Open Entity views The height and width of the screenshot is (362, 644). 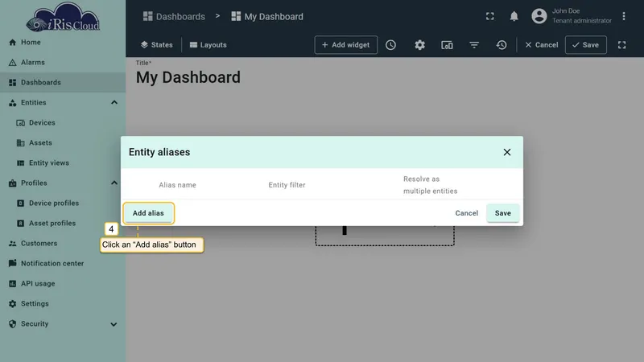pyautogui.click(x=63, y=163)
